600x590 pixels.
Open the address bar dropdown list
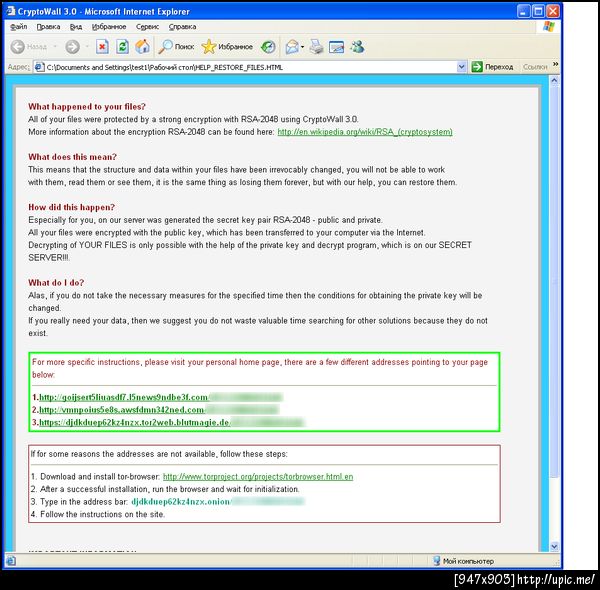point(461,67)
